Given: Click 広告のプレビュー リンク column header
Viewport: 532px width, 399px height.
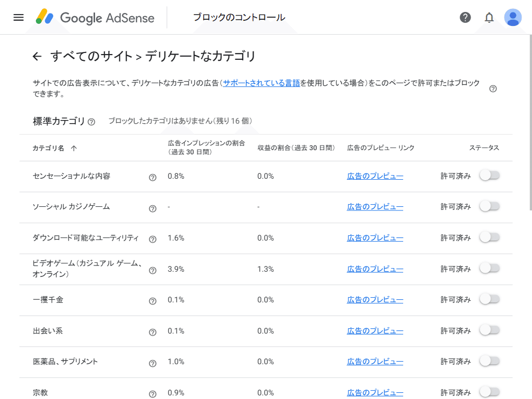Looking at the screenshot, I should pyautogui.click(x=381, y=148).
